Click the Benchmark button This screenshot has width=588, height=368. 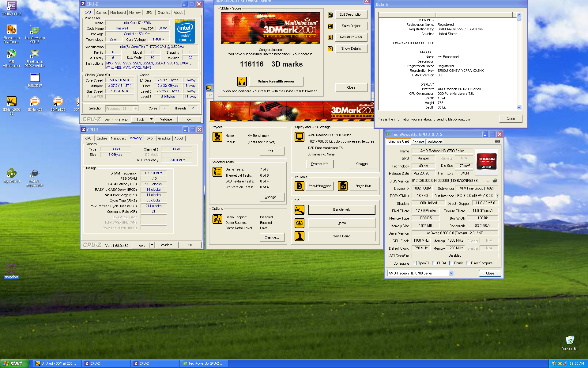point(341,210)
